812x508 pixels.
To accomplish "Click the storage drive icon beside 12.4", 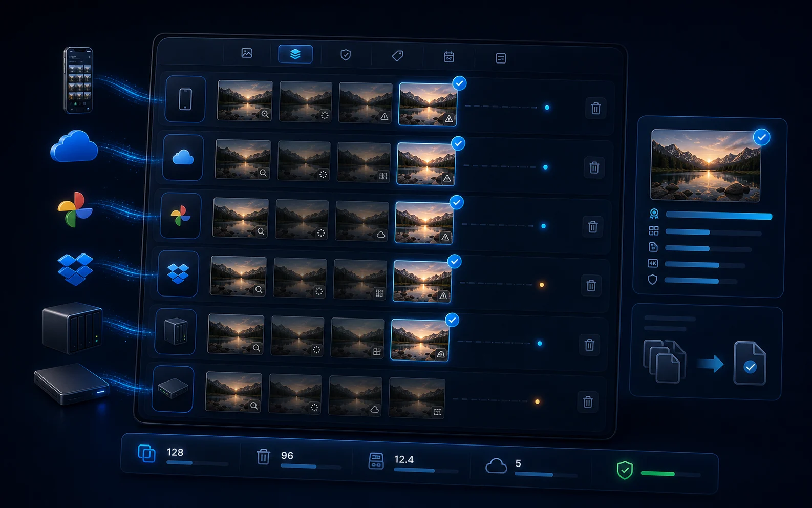I will pos(376,460).
